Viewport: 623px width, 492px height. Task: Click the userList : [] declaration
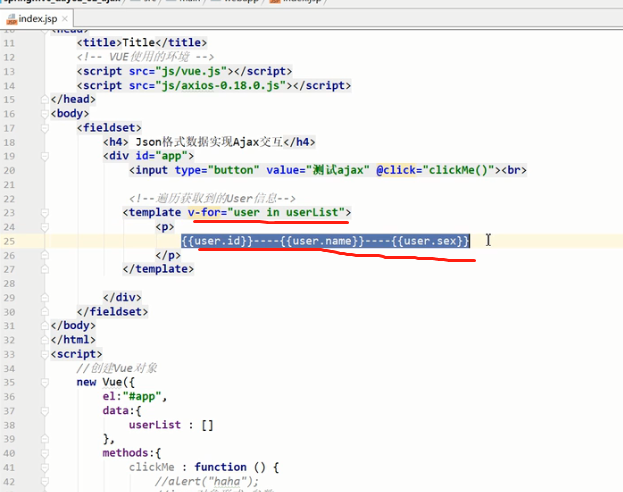click(171, 425)
